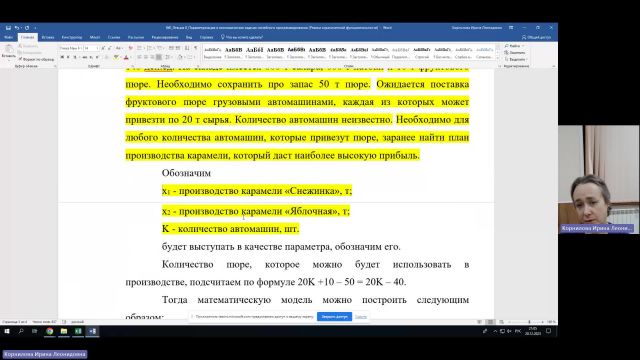Screen dimensions: 640x360
Task: Toggle underline formatting
Action: (75, 57)
